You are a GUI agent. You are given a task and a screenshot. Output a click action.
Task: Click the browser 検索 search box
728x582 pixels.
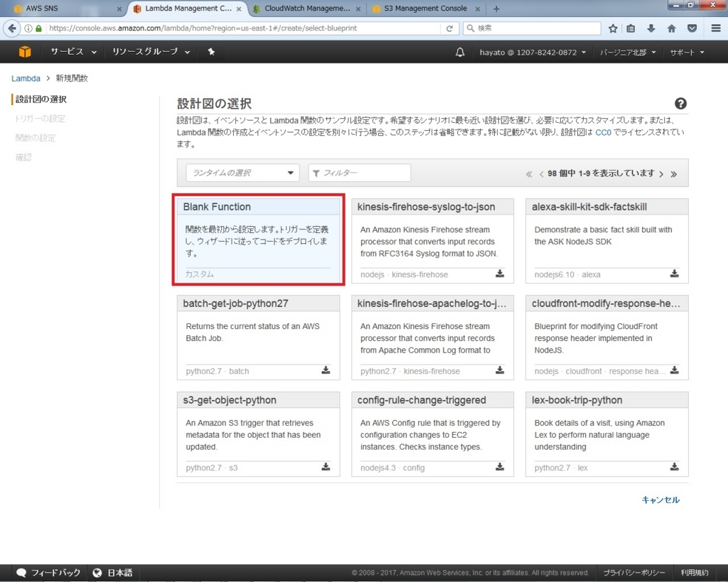(532, 28)
